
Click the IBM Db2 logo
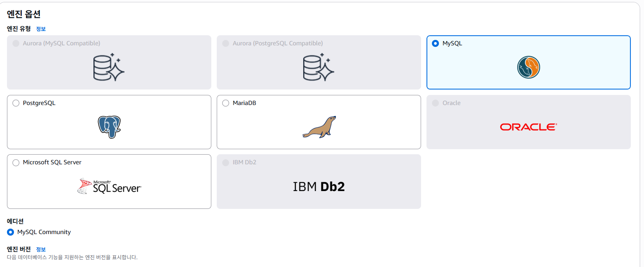coord(319,187)
